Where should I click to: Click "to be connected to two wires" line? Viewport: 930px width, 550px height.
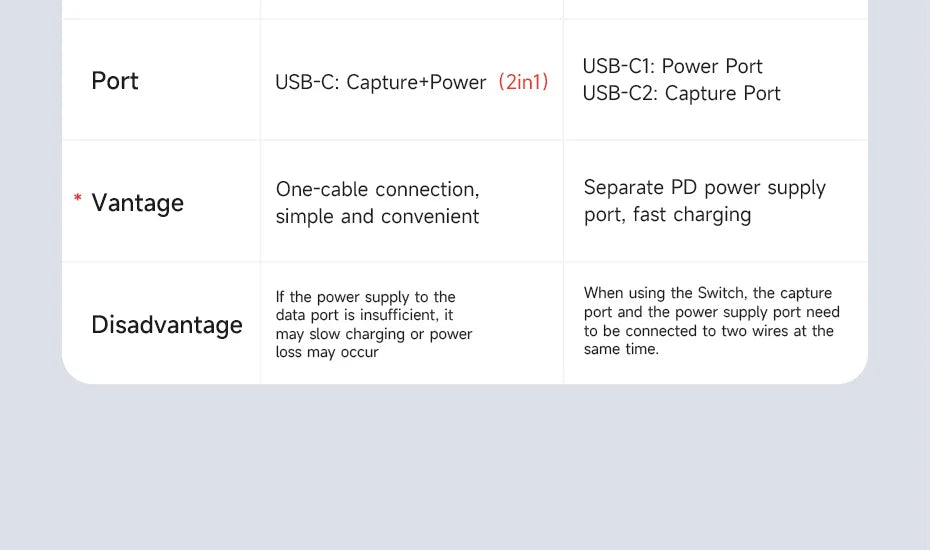[x=709, y=331]
